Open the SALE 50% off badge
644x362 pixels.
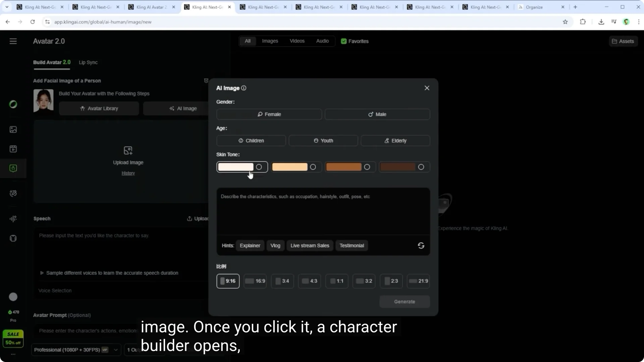click(x=13, y=339)
